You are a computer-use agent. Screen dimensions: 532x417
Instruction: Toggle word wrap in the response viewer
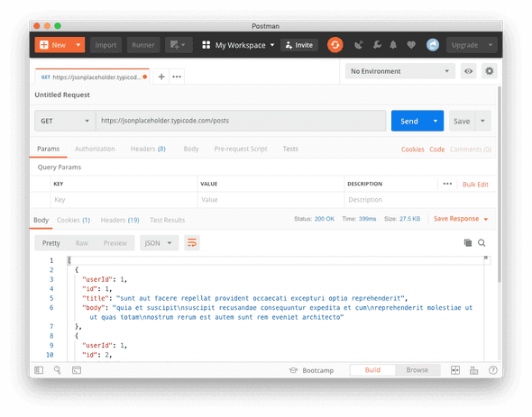192,243
